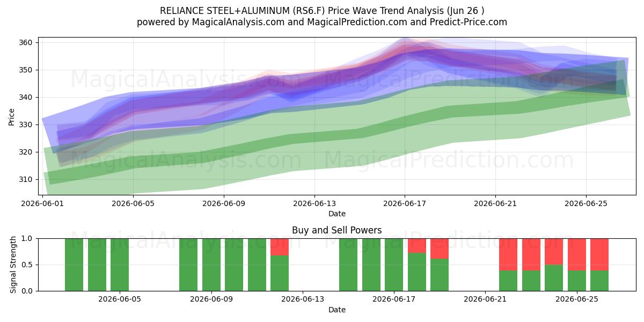Click the 2026-06-17 tick on the Buy and Sell chart
This screenshot has width=644, height=322.
pyautogui.click(x=394, y=300)
